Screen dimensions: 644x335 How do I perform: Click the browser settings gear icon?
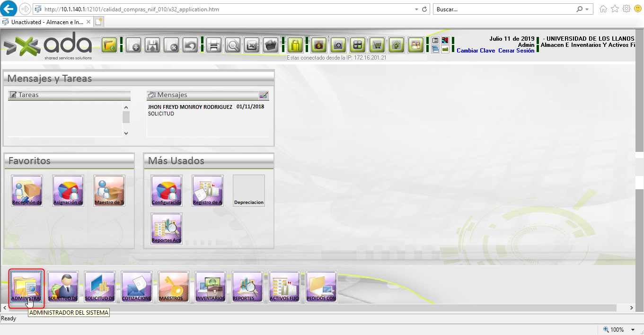click(x=626, y=9)
